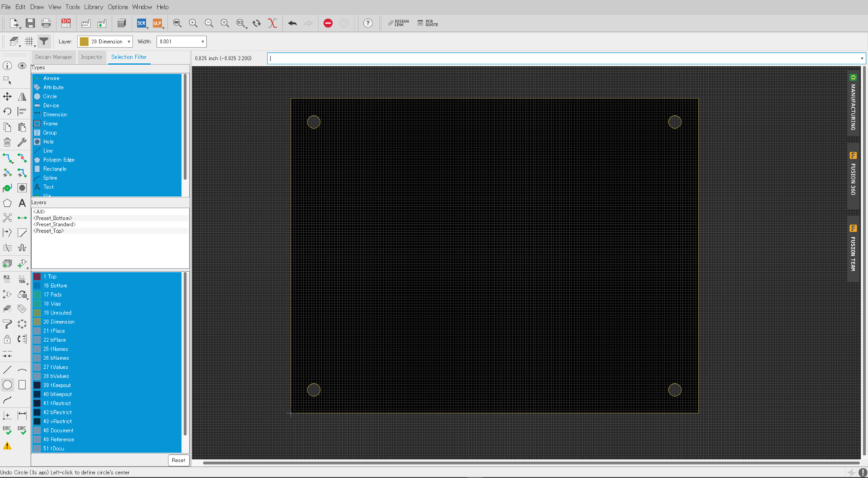Select the Move tool icon
868x478 pixels.
(x=7, y=96)
